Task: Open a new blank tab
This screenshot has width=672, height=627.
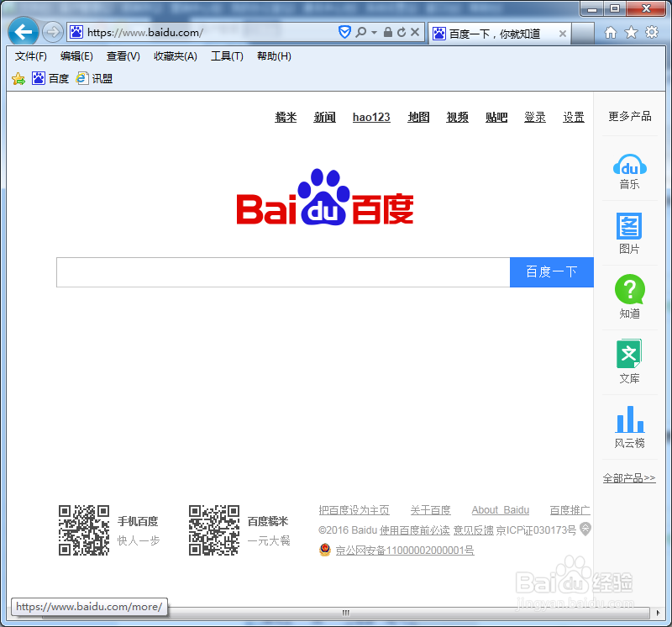Action: (583, 33)
